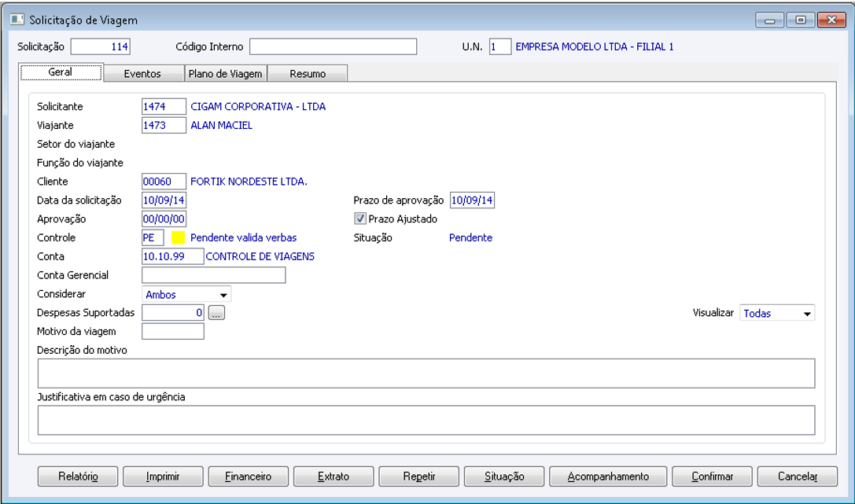Click the Imprimir button
The width and height of the screenshot is (855, 504).
pos(163,476)
